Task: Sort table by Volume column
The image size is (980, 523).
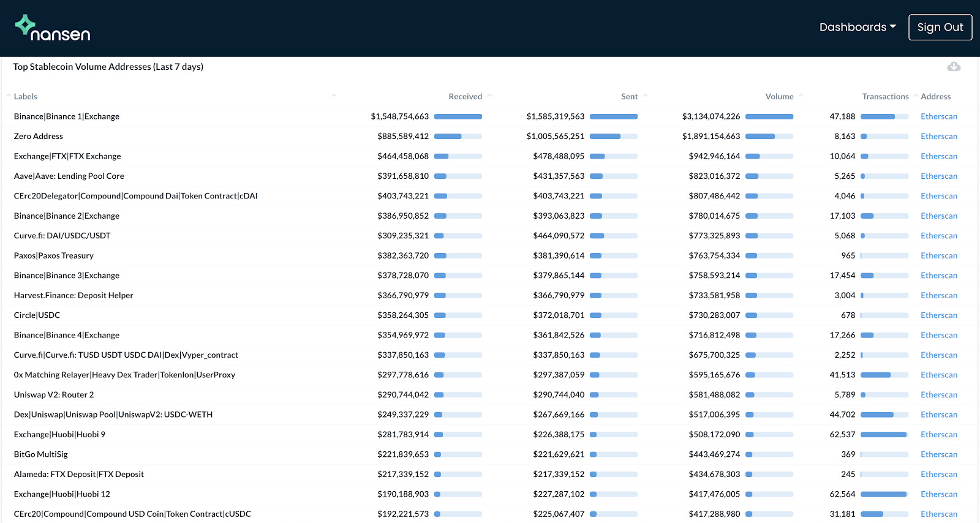Action: (x=779, y=96)
